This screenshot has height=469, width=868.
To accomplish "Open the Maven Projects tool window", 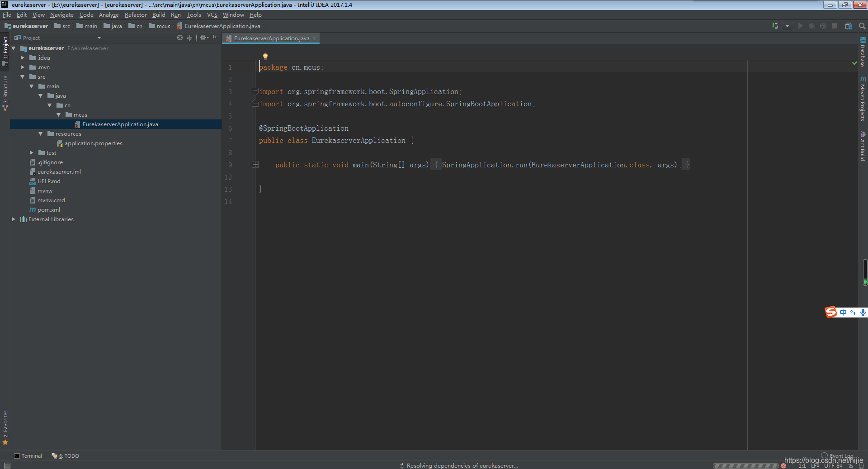I will 863,99.
